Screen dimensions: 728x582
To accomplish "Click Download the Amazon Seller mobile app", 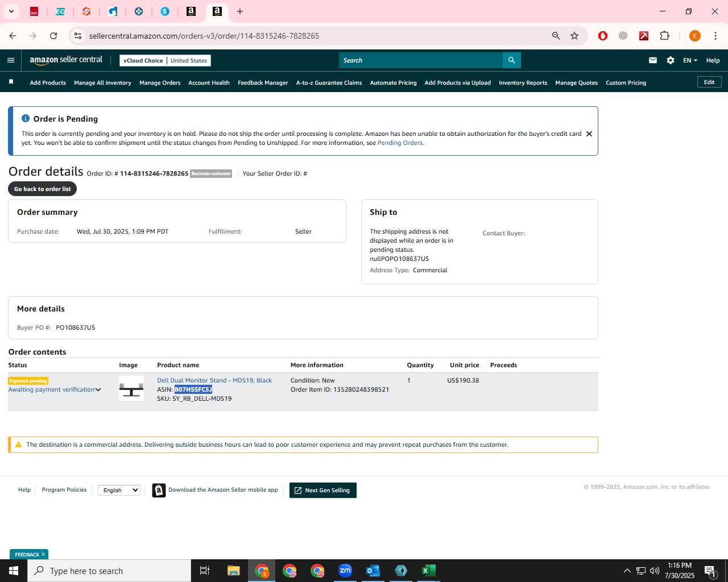I will [x=223, y=490].
